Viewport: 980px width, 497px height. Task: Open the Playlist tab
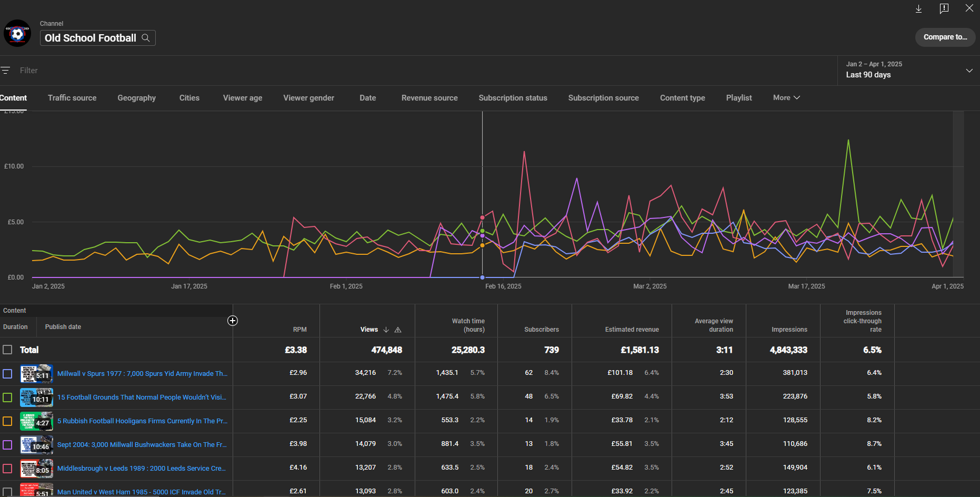click(739, 98)
